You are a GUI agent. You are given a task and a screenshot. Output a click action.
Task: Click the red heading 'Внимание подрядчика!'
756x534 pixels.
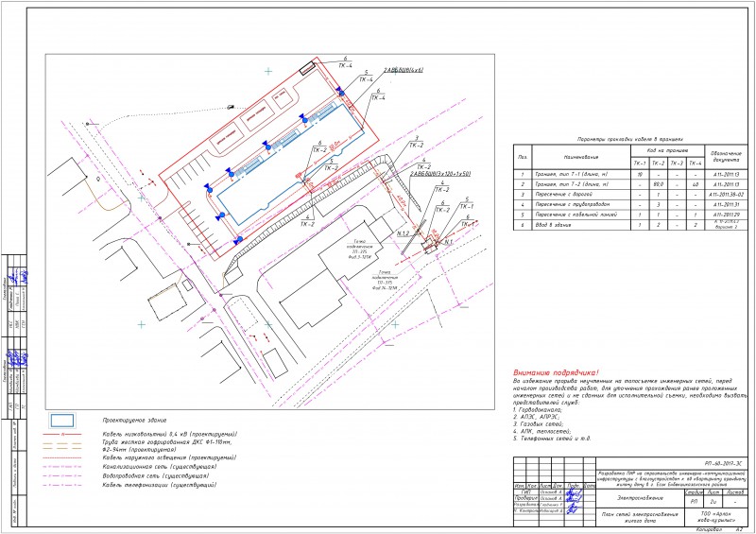pyautogui.click(x=557, y=372)
